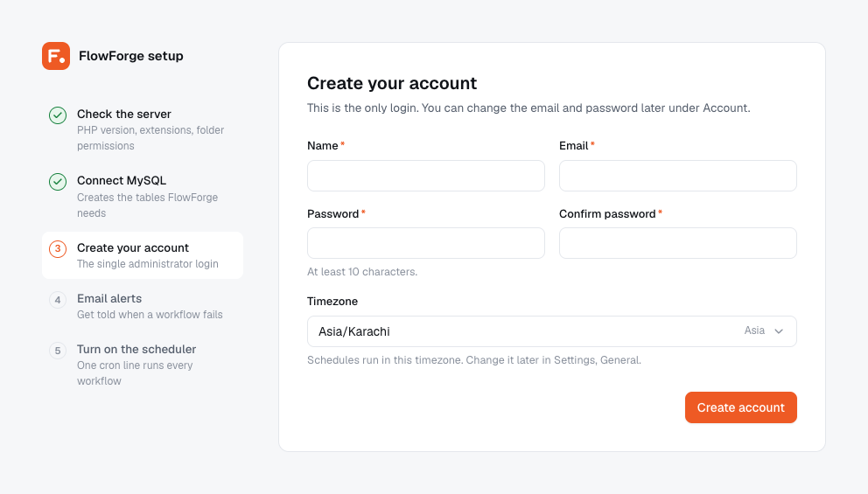Click the 'At least 10 characters.' hint

pyautogui.click(x=362, y=272)
